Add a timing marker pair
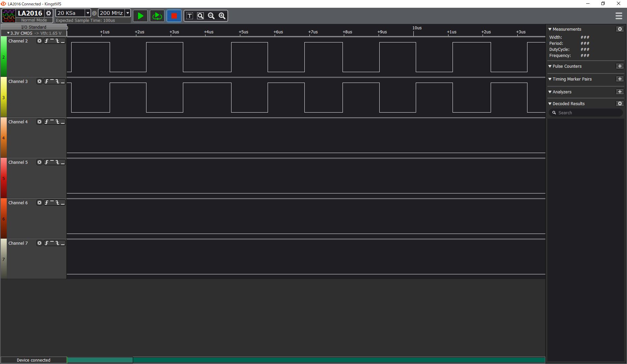 (x=620, y=79)
